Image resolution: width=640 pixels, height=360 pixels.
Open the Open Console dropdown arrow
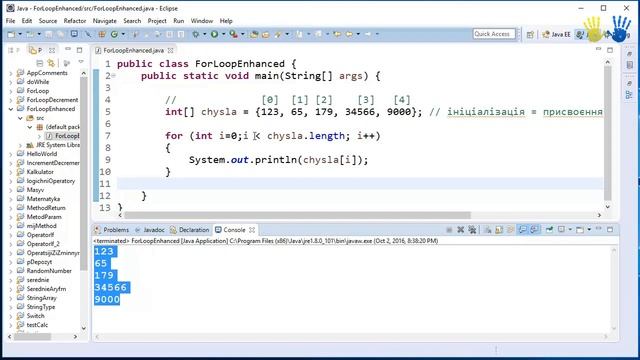tap(589, 230)
